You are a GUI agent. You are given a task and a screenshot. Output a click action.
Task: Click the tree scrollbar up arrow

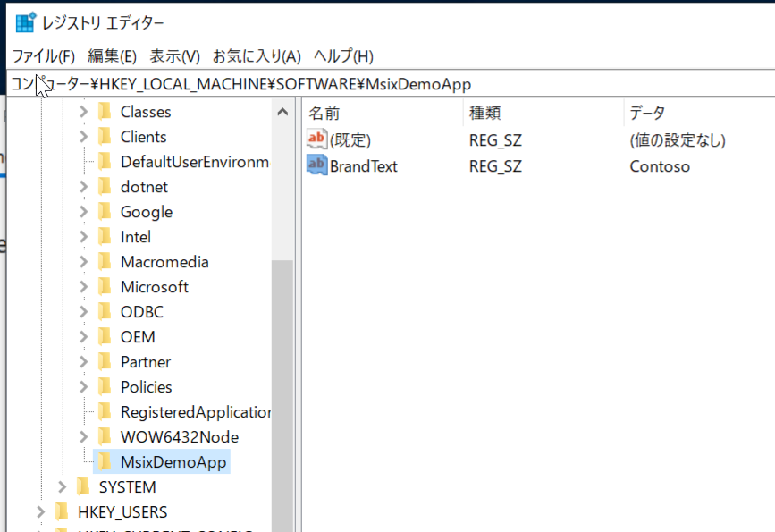(282, 112)
